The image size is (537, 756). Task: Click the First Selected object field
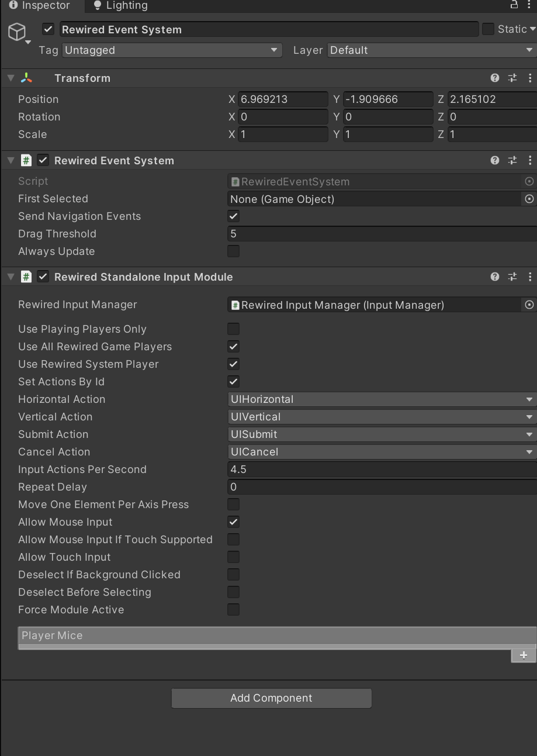coord(375,199)
